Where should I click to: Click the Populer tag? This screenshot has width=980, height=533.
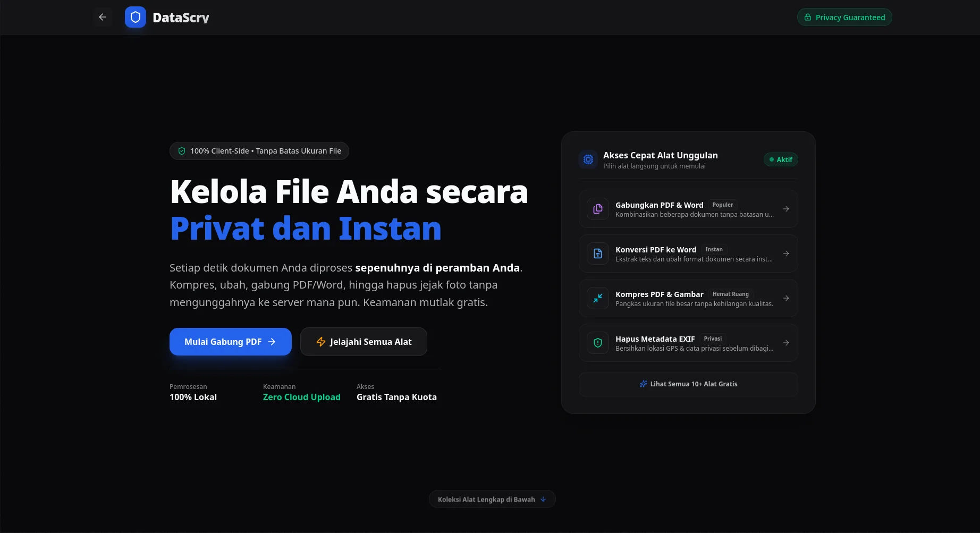pos(722,205)
